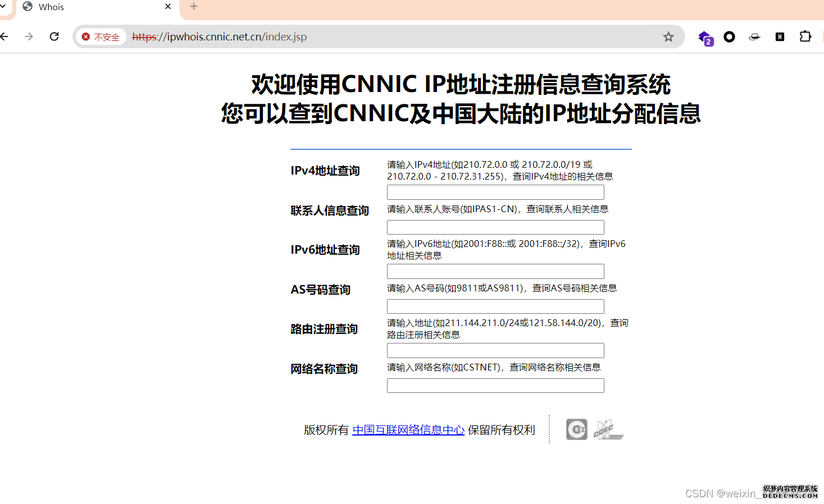Focus the IPv4地址查询 input field
The width and height of the screenshot is (824, 504).
pos(495,193)
